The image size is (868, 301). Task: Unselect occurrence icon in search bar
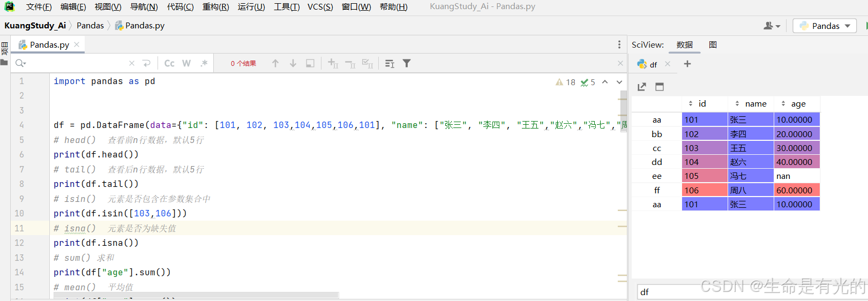coord(350,63)
